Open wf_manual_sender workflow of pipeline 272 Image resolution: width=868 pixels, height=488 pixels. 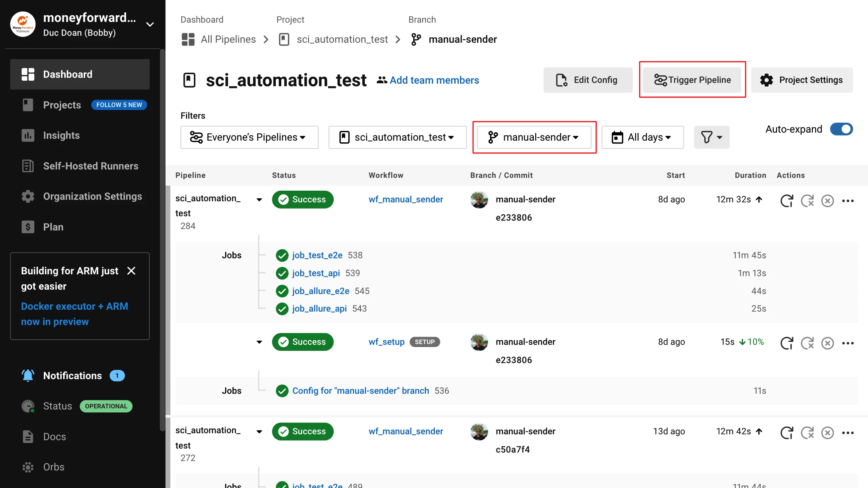coord(406,431)
